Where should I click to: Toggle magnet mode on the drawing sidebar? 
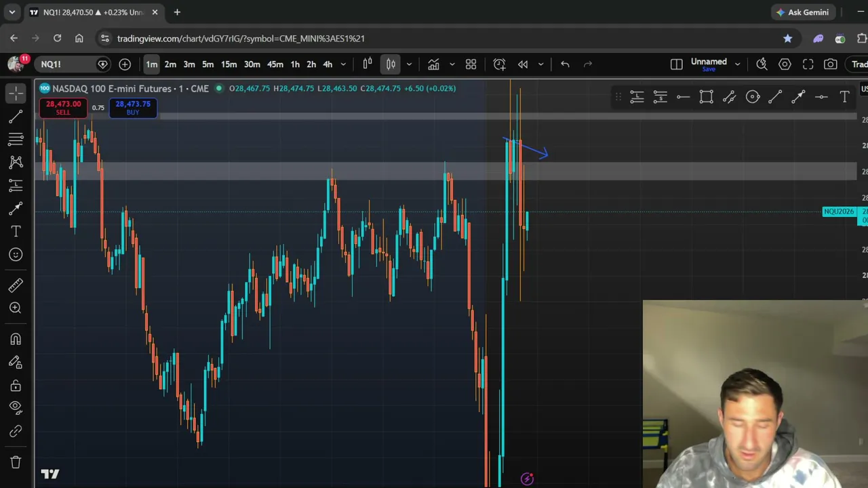(16, 339)
